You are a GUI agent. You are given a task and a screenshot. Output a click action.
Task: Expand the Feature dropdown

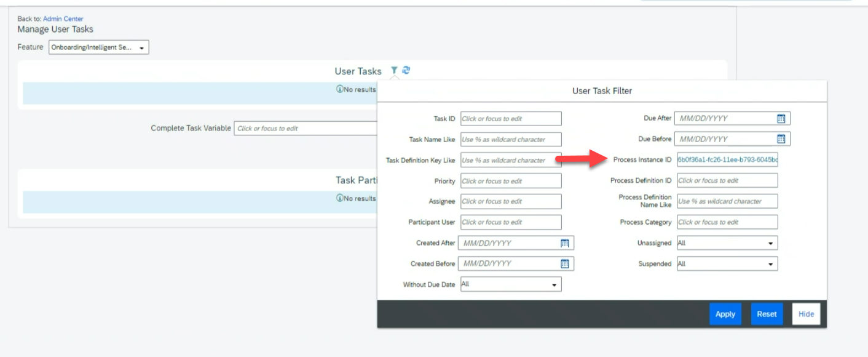(x=99, y=47)
